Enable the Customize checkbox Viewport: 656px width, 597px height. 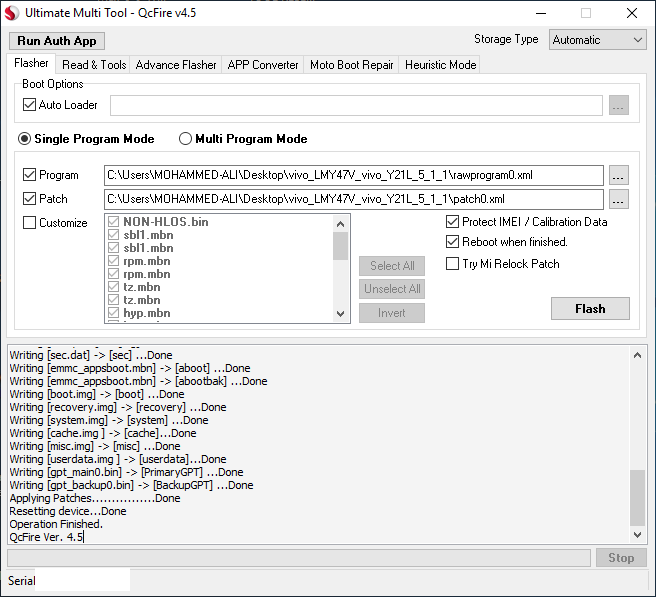point(29,223)
